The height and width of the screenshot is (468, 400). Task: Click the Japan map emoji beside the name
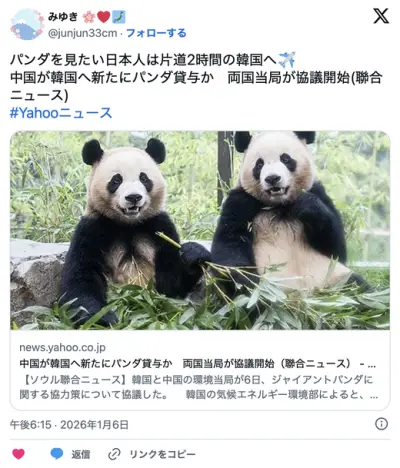tap(119, 17)
